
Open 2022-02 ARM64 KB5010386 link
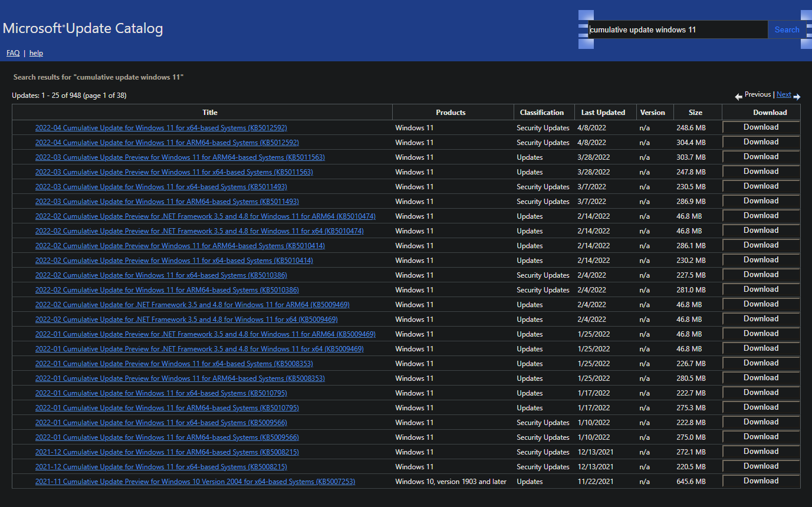click(167, 290)
